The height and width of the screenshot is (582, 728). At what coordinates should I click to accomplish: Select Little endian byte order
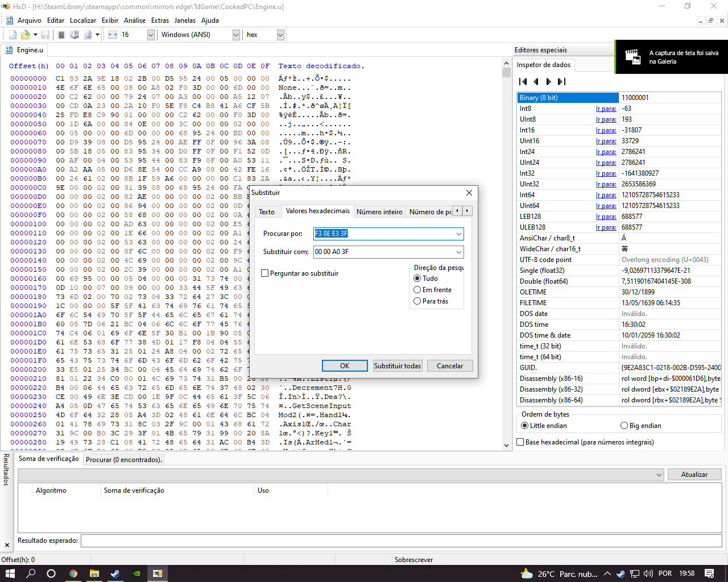point(525,426)
